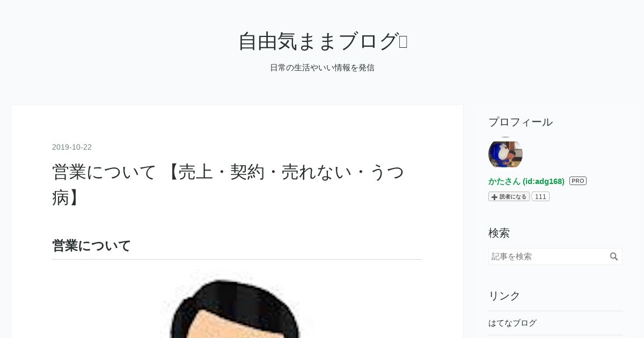Image resolution: width=644 pixels, height=338 pixels.
Task: Open the 2019-10-22 date archive link
Action: [x=72, y=147]
